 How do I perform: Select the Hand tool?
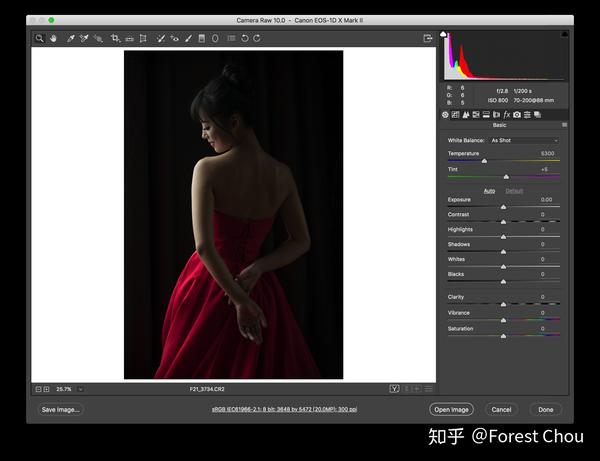click(x=53, y=38)
